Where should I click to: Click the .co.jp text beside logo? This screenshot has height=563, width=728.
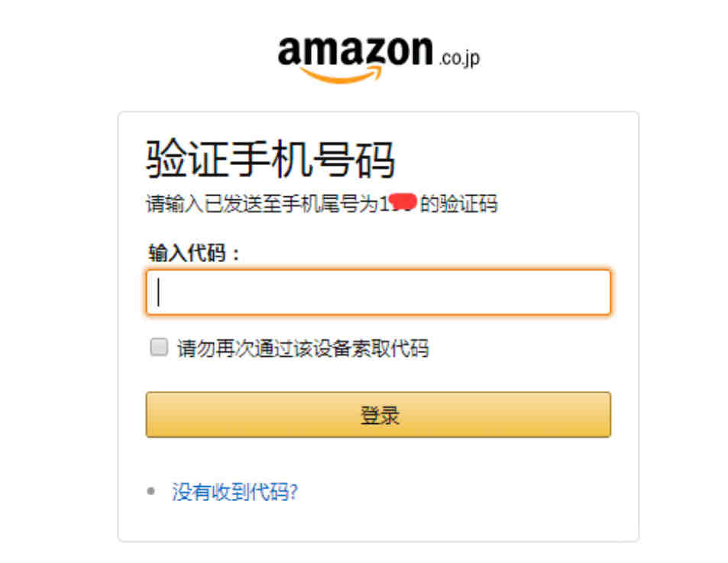(460, 58)
